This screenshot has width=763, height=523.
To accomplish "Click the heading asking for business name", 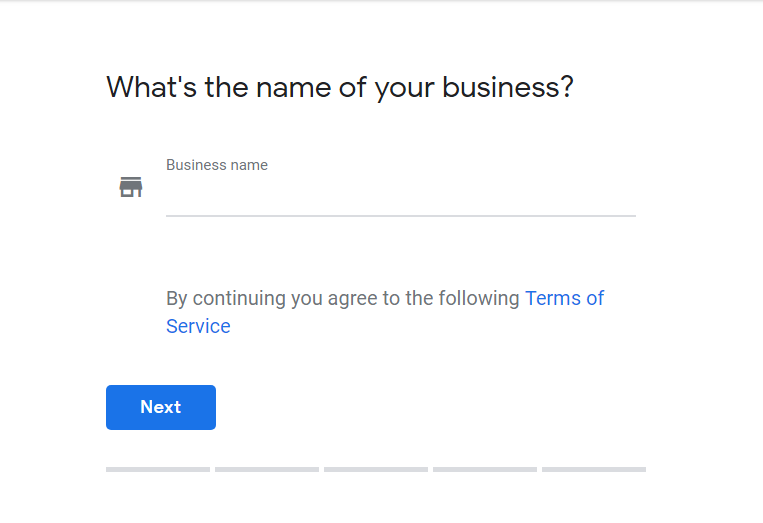I will click(x=340, y=88).
